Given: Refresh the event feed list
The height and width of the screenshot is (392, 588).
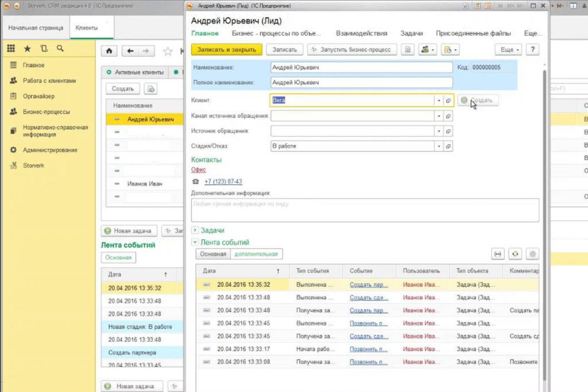Looking at the screenshot, I should (515, 254).
